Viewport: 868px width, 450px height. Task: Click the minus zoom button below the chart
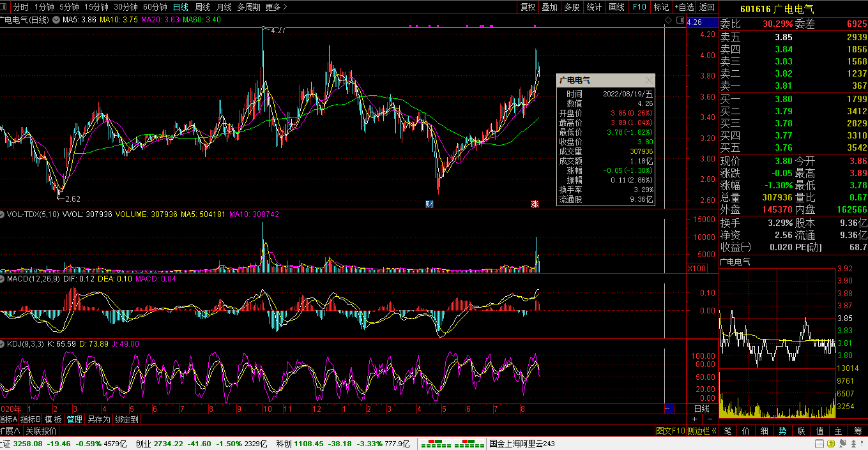pos(712,419)
